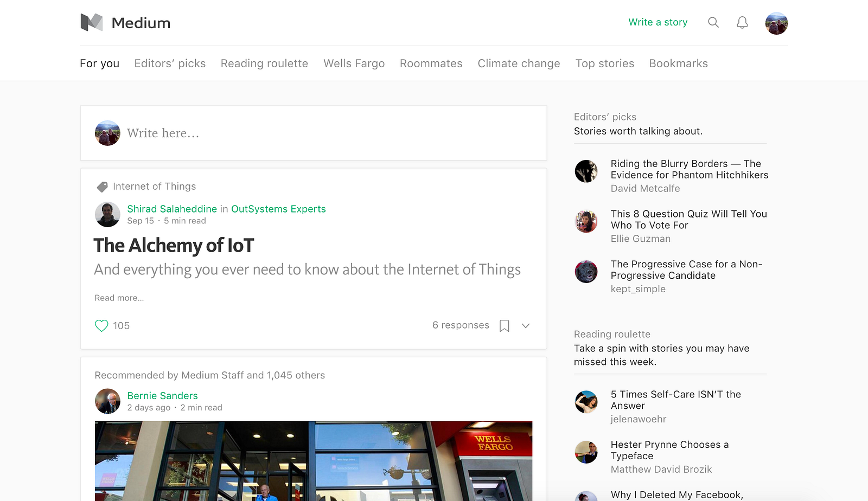Viewport: 868px width, 501px height.
Task: Open notifications bell icon
Action: click(x=742, y=22)
